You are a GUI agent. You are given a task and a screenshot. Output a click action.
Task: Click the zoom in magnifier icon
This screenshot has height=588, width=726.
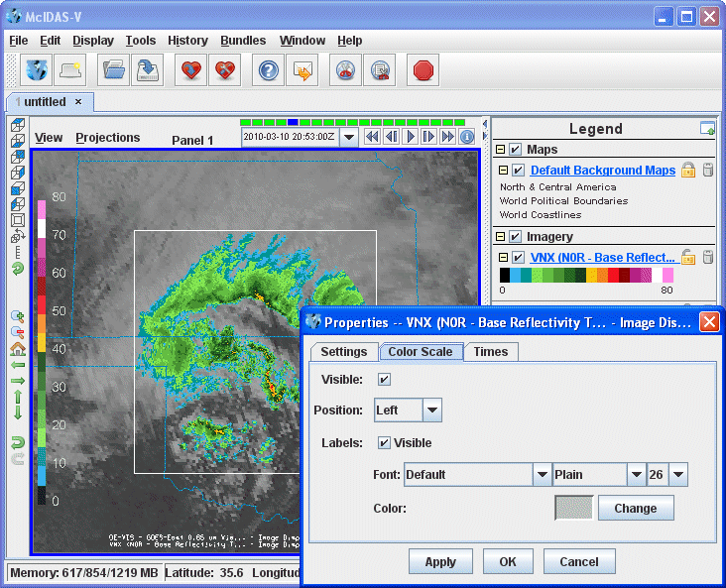(x=18, y=316)
